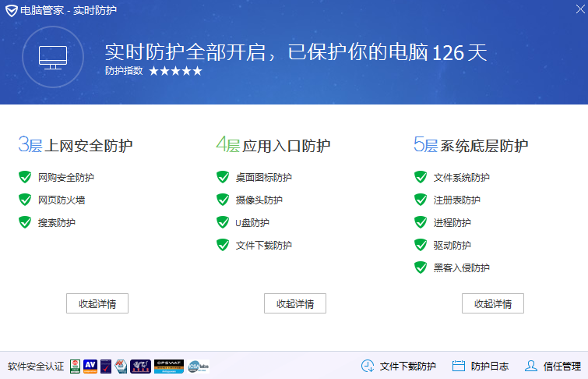This screenshot has height=379, width=588.
Task: Click the 进程防护 item text
Action: point(452,222)
